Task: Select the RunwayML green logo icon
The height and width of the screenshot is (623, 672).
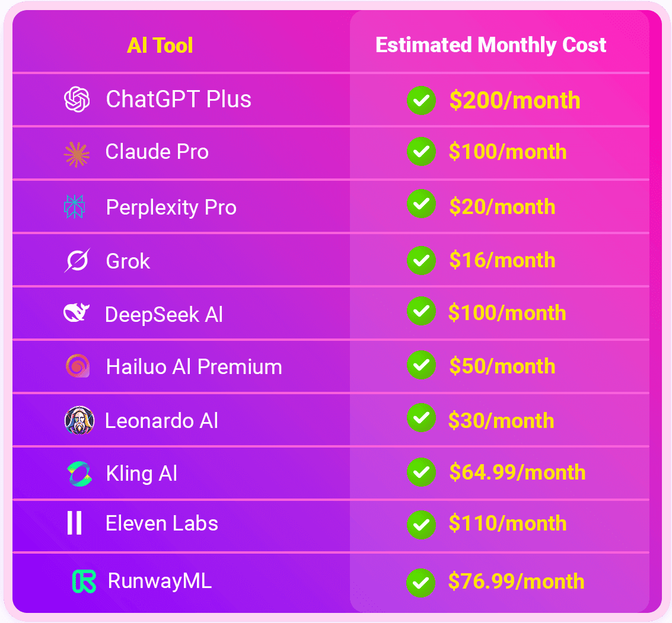Action: 84,581
